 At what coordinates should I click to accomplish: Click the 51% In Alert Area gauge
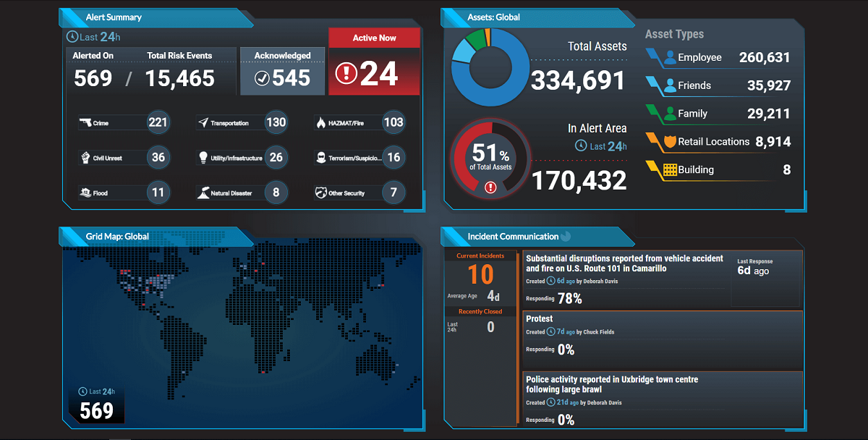pos(490,156)
